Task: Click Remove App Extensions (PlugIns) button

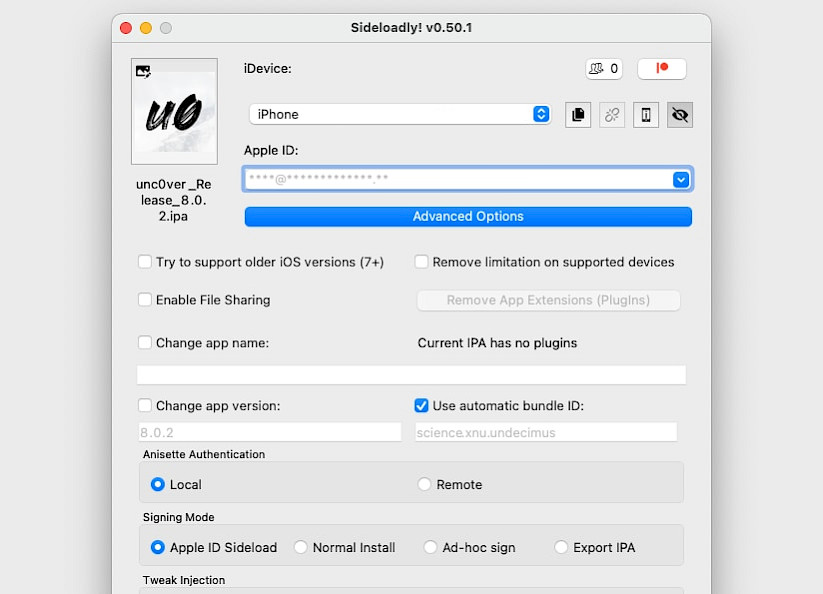Action: [x=548, y=300]
